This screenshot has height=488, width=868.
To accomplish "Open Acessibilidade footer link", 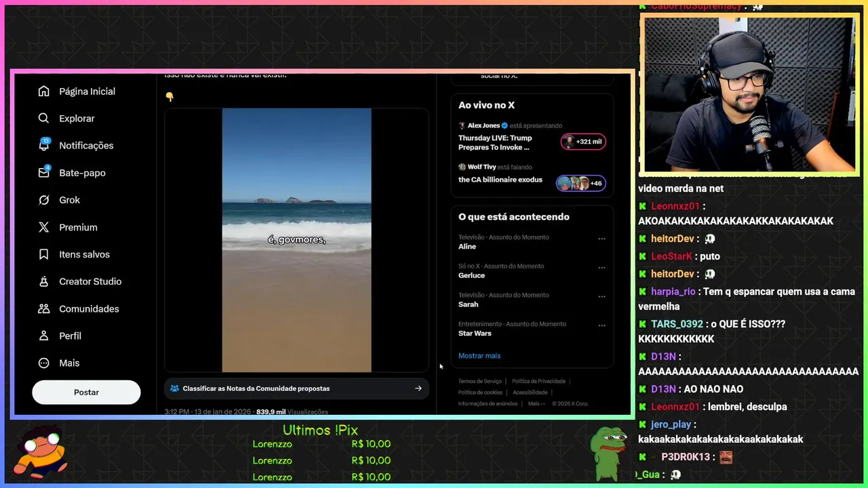I will tap(530, 392).
